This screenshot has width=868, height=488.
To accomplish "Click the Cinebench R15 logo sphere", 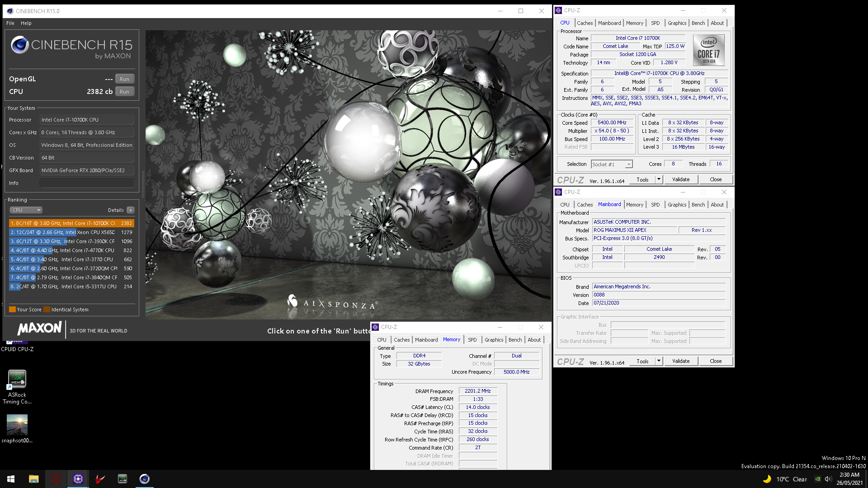I will click(20, 45).
